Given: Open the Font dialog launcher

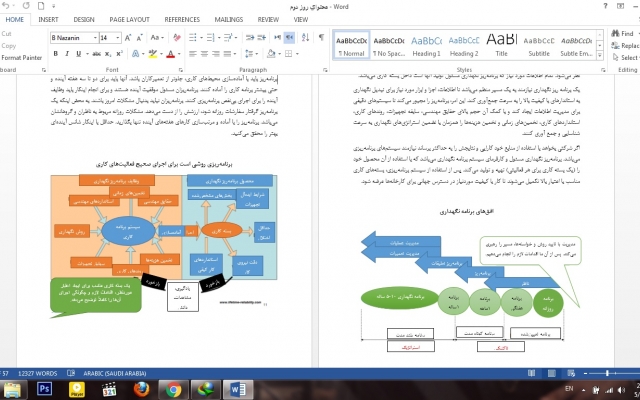Looking at the screenshot, I should tap(180, 70).
